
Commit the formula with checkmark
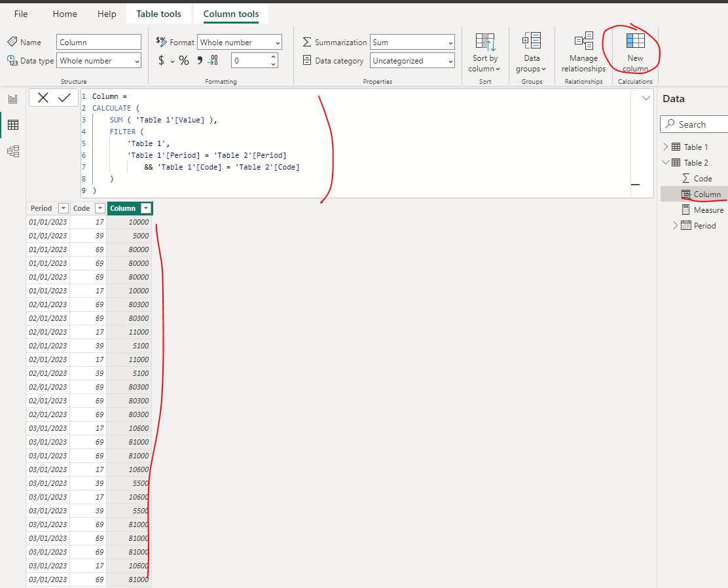65,98
